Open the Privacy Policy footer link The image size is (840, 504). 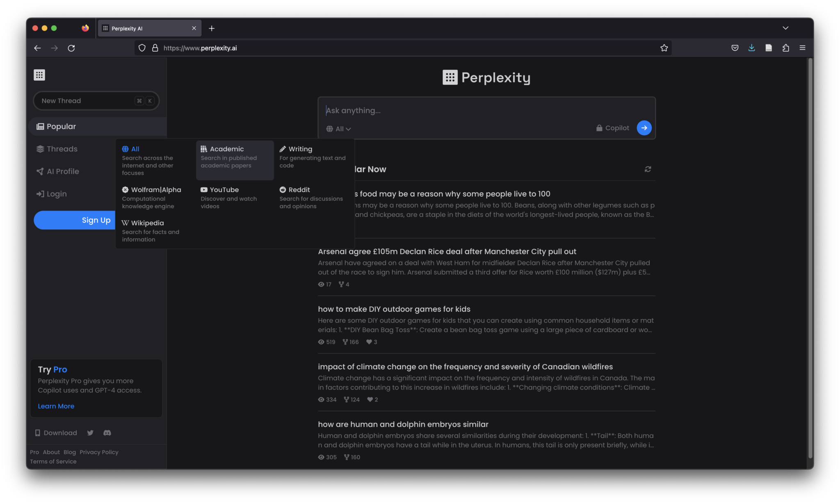99,452
